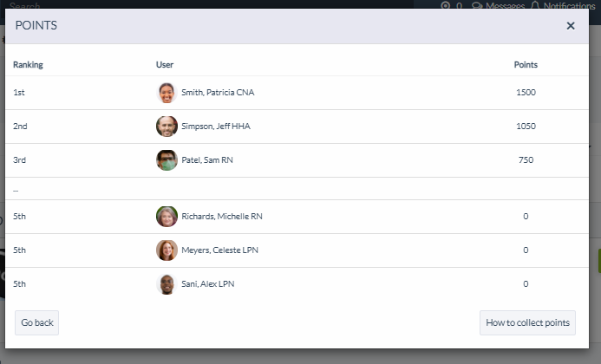Click the Ranking column header
The width and height of the screenshot is (601, 364).
click(28, 65)
